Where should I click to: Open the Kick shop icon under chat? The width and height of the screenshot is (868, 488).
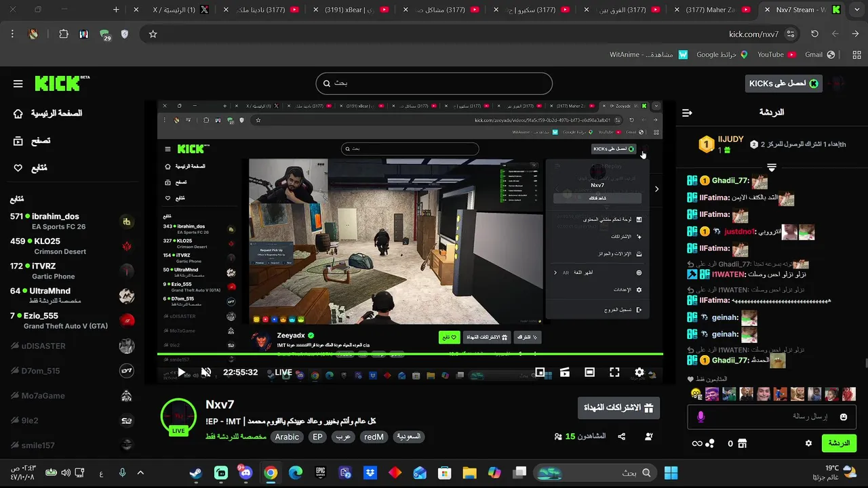pyautogui.click(x=743, y=443)
